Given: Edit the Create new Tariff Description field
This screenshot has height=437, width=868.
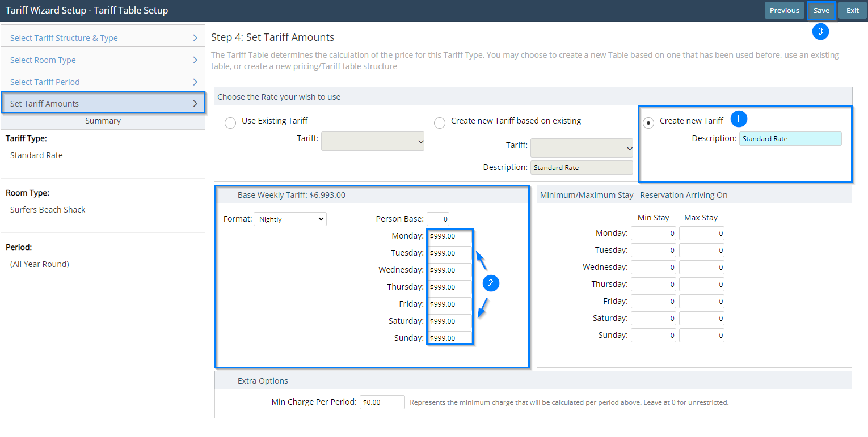Looking at the screenshot, I should pyautogui.click(x=790, y=139).
